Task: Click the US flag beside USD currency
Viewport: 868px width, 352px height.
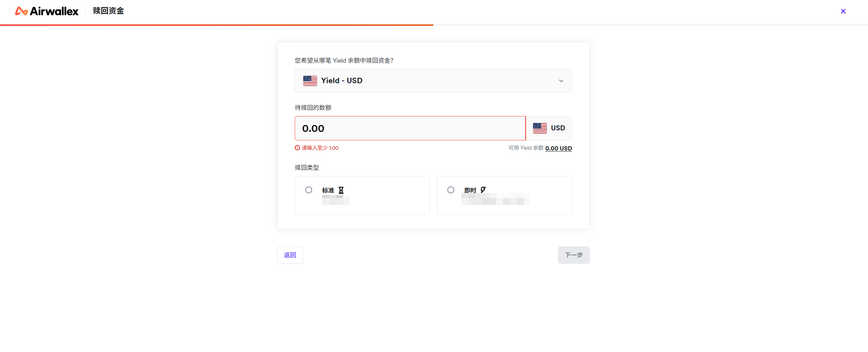Action: pos(540,128)
